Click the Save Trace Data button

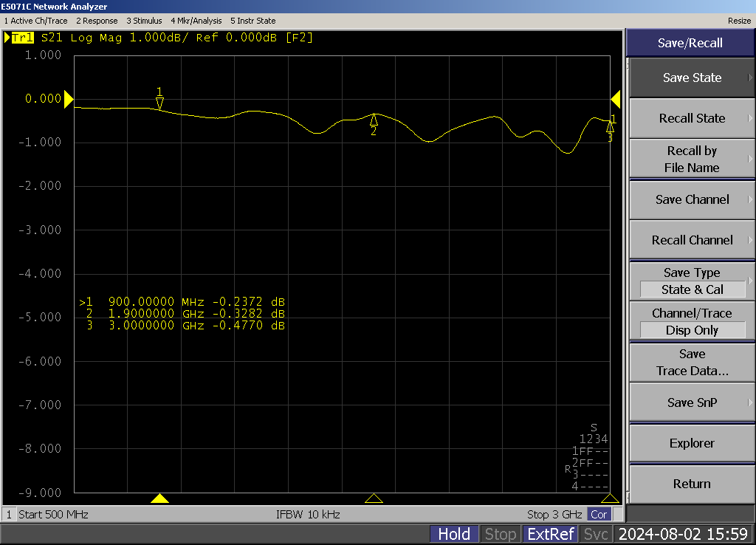pyautogui.click(x=692, y=363)
